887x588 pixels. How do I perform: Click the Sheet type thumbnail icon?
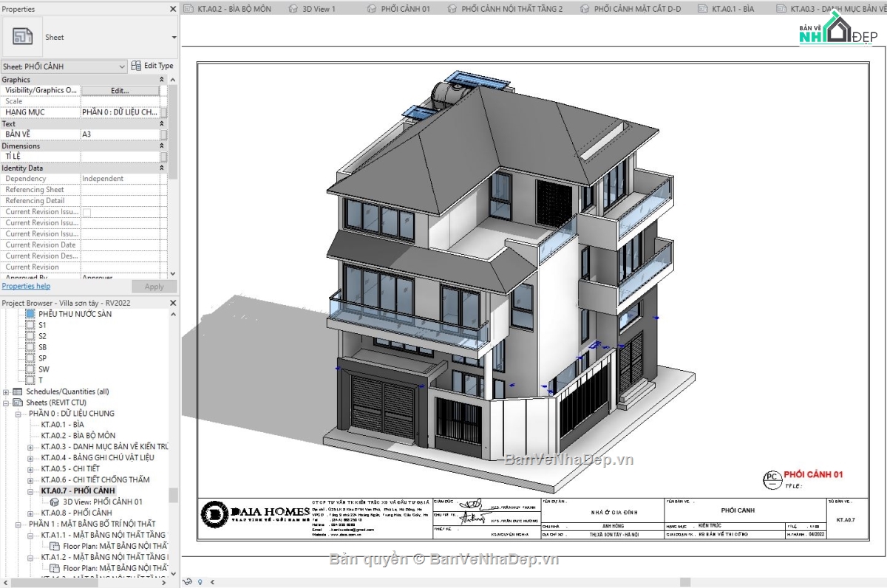[x=22, y=36]
